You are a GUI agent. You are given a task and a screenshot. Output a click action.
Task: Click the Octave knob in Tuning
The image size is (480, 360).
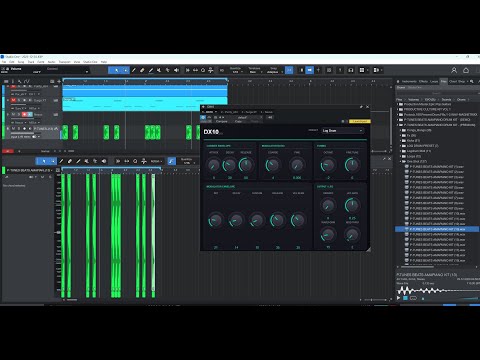pos(328,165)
